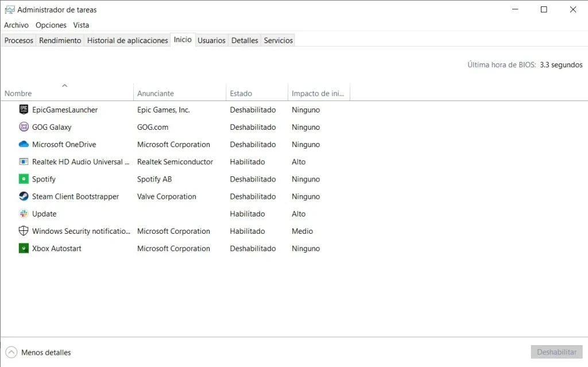Click the Realtek Semiconductor publisher cell

pyautogui.click(x=175, y=162)
